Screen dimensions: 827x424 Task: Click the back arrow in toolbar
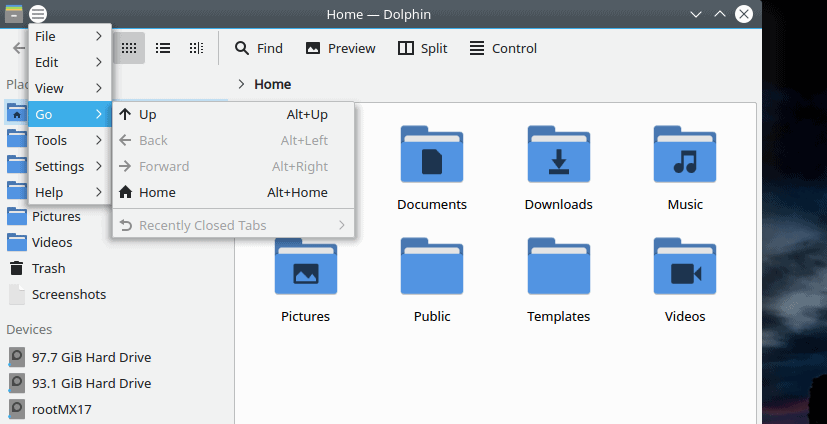coord(19,49)
